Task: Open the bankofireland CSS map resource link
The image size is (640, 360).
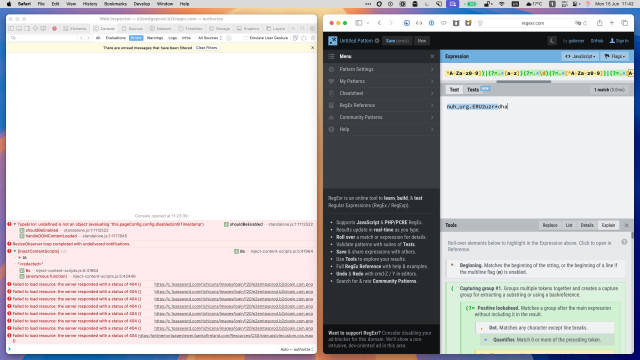Action: pos(225,336)
